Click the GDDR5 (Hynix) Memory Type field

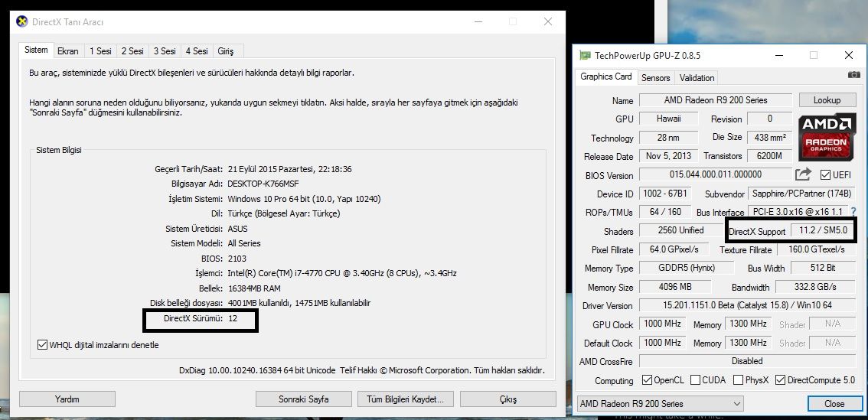coord(687,268)
